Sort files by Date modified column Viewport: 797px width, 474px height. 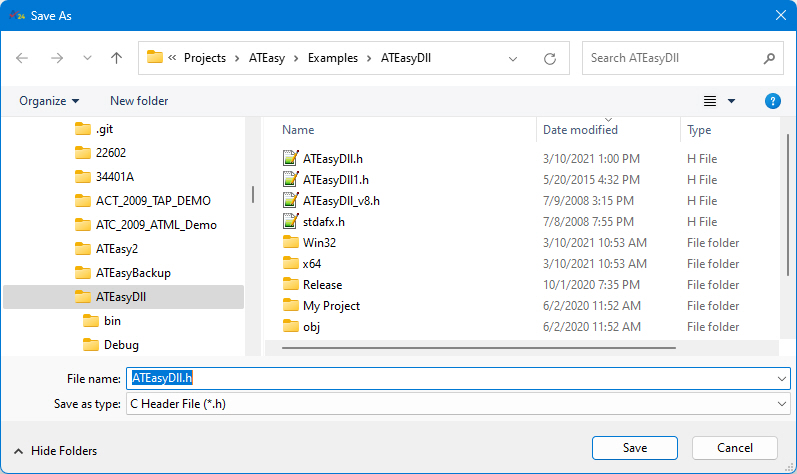point(580,130)
